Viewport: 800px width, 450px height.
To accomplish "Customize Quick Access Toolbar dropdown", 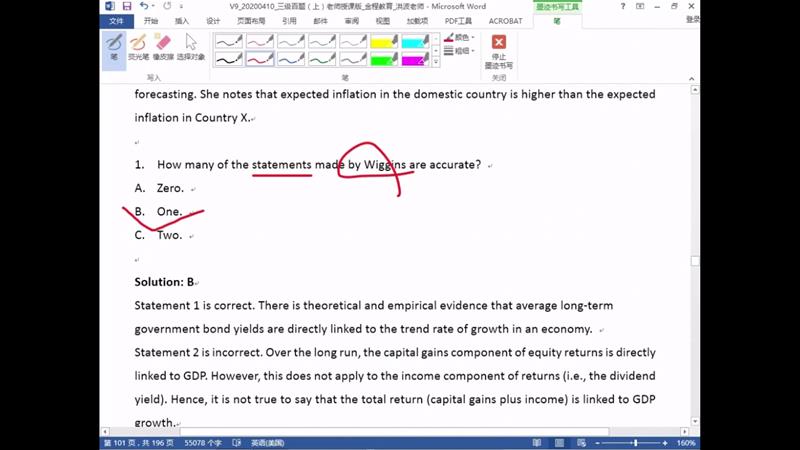I will pyautogui.click(x=181, y=7).
